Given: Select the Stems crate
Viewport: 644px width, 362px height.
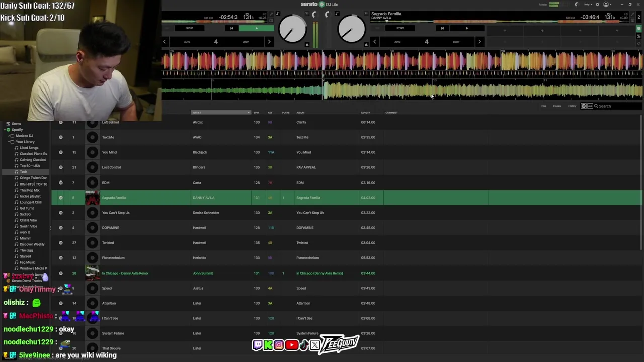Looking at the screenshot, I should click(x=17, y=124).
